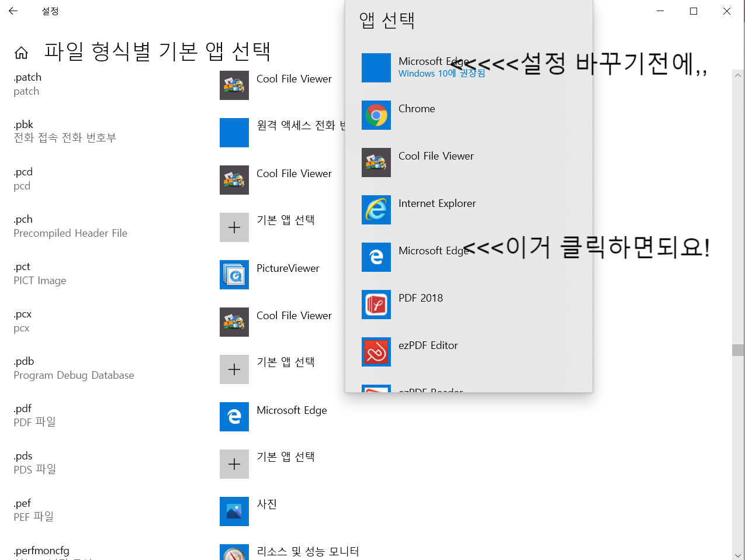Click the PictureViewer icon for .pct

234,275
